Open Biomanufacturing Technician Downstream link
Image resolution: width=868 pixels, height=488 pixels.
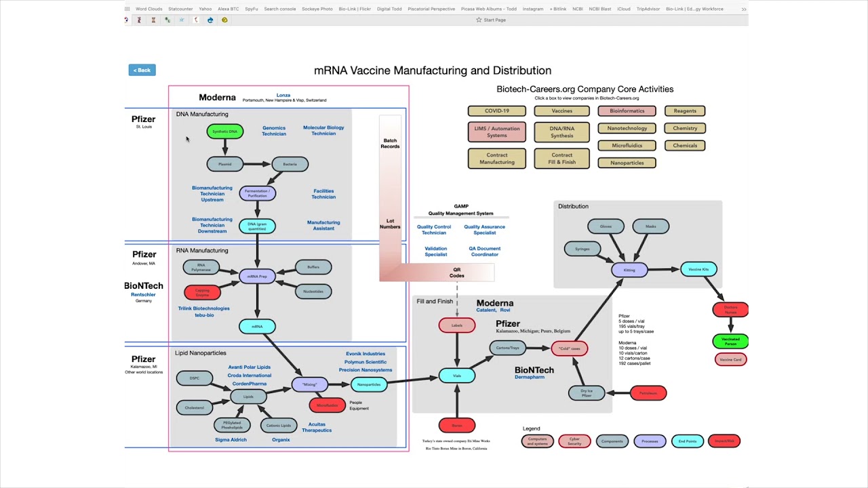[212, 225]
